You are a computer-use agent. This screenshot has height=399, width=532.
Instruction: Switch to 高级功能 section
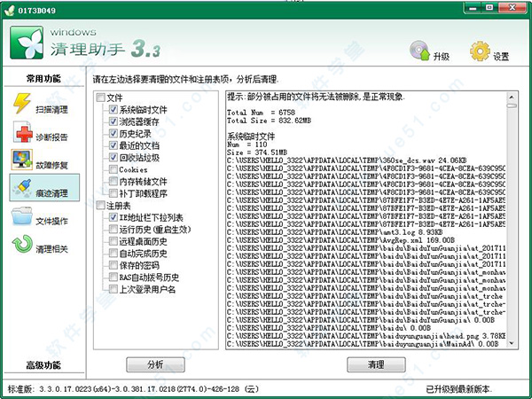pos(43,365)
